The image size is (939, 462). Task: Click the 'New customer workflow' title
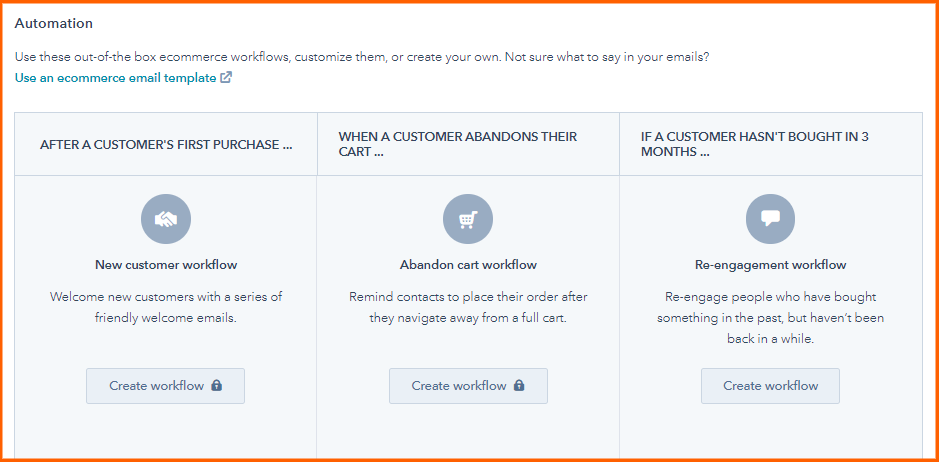coord(166,265)
